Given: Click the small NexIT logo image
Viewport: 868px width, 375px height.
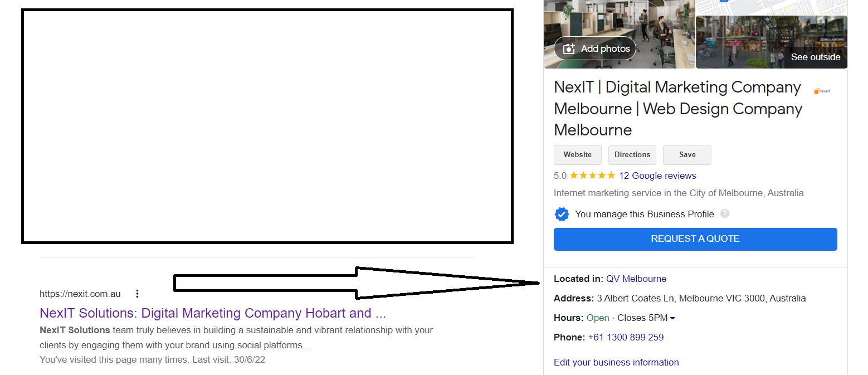Looking at the screenshot, I should (822, 91).
